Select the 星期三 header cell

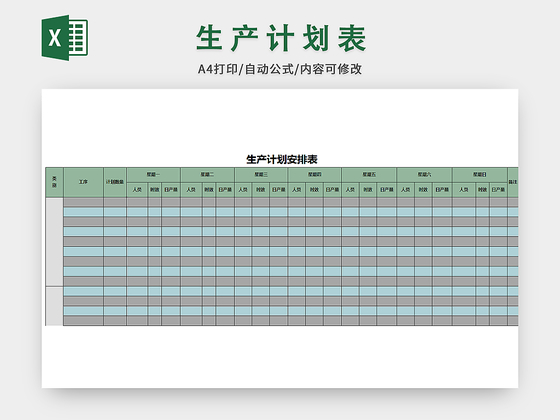click(261, 175)
